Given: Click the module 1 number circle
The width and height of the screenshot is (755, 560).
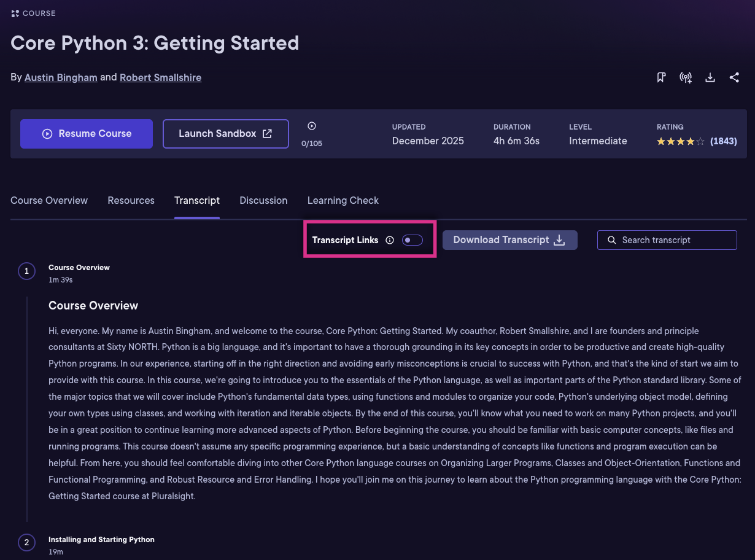Looking at the screenshot, I should [x=26, y=271].
